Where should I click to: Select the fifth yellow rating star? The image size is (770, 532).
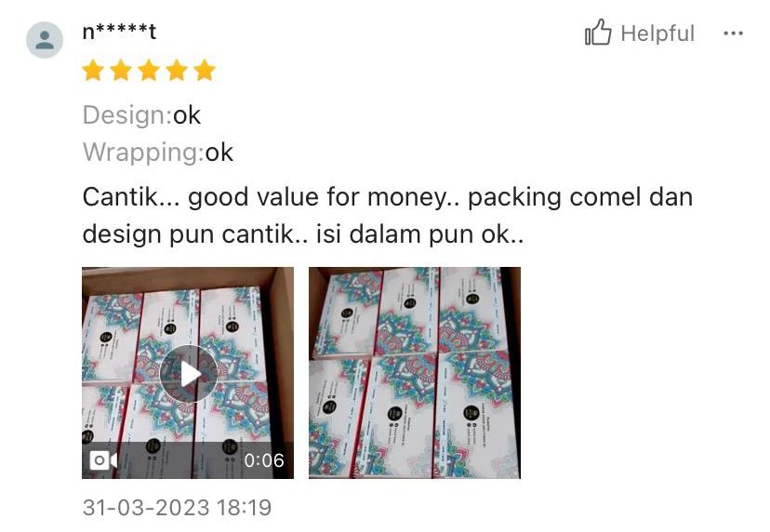(x=205, y=71)
